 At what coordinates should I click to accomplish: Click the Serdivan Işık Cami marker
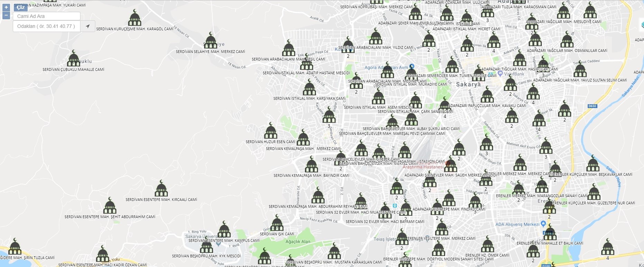pos(277,223)
